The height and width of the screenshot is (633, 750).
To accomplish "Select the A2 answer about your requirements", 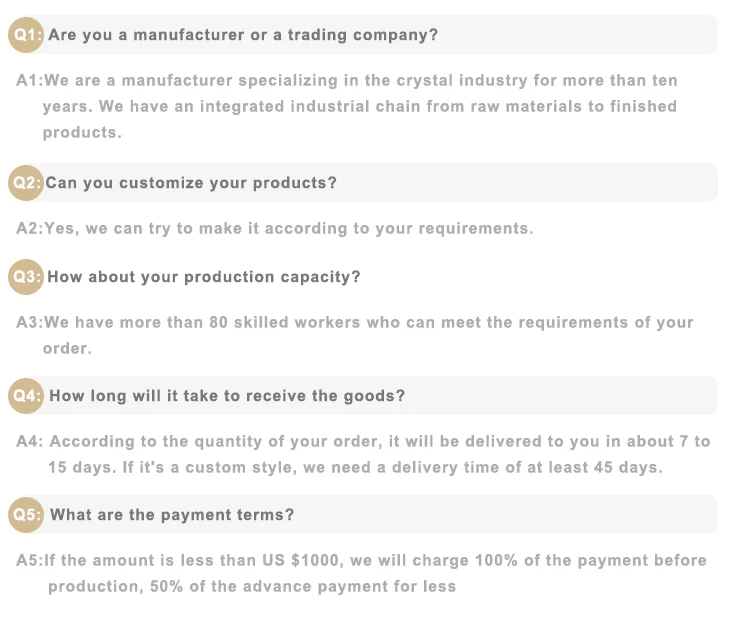I will [275, 229].
